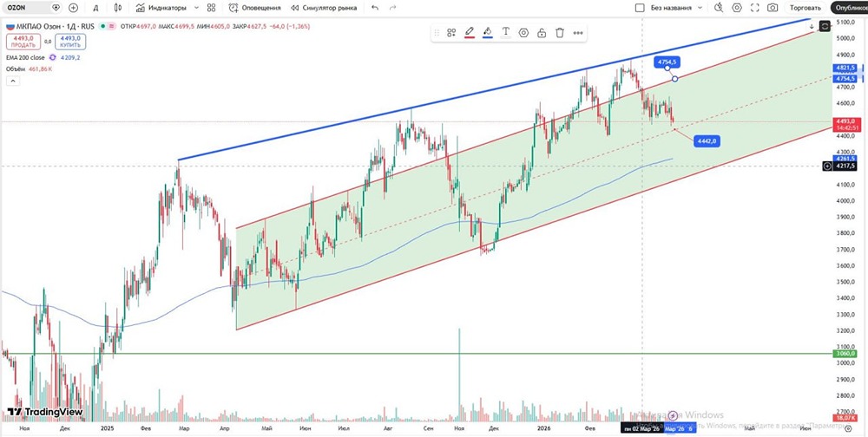Take a chart snapshot with the camera icon
This screenshot has height=437, width=868.
point(773,8)
